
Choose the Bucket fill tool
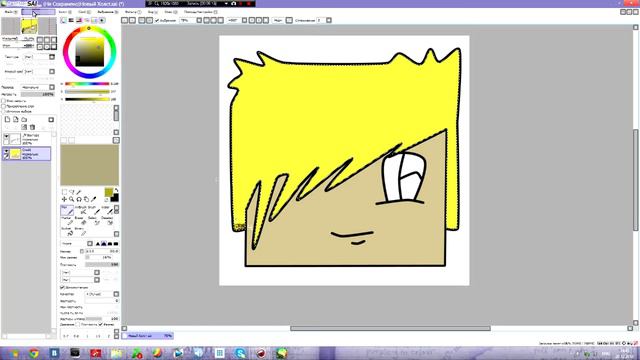point(67,231)
